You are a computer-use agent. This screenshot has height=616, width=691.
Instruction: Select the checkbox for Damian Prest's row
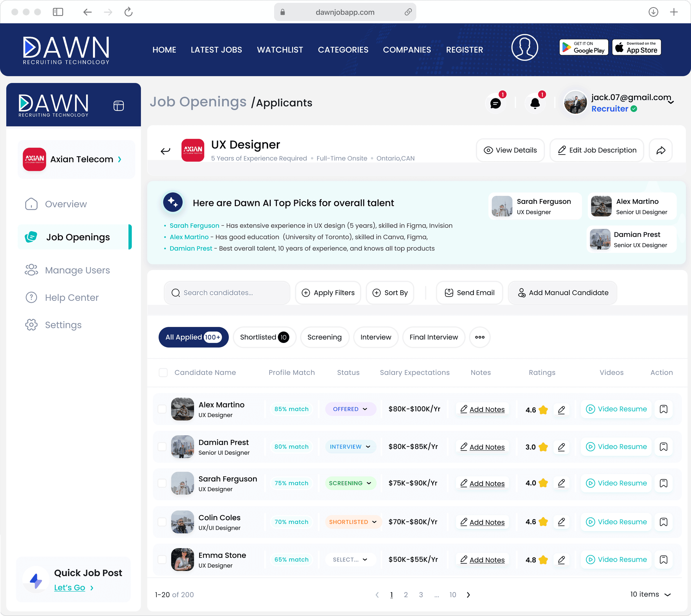click(x=162, y=447)
